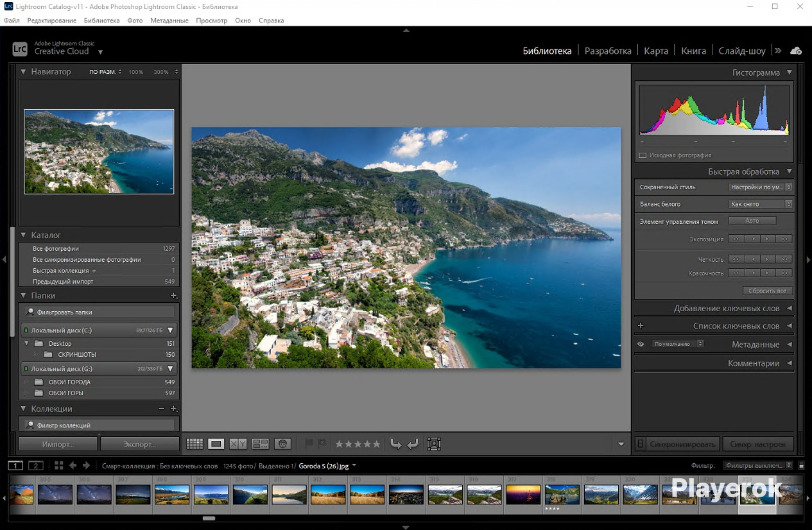Rotate photo counterclockwise in toolbar
Viewport: 812px width, 530px height.
tap(396, 443)
